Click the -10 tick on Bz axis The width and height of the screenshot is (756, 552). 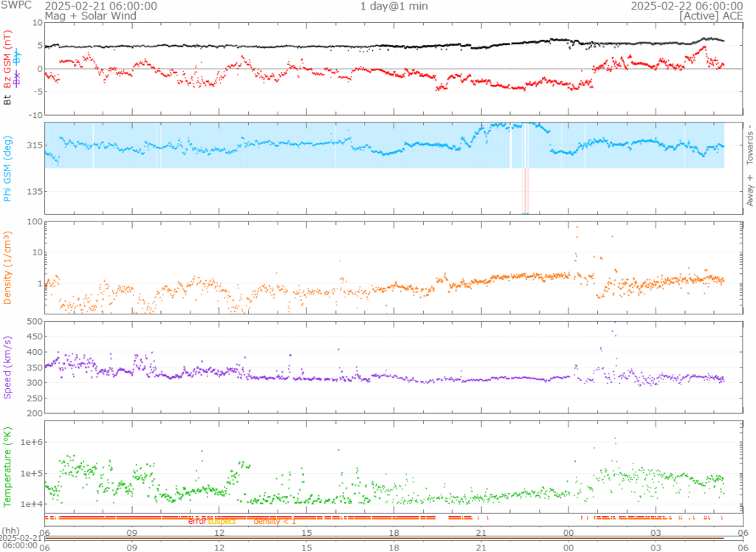pyautogui.click(x=35, y=114)
